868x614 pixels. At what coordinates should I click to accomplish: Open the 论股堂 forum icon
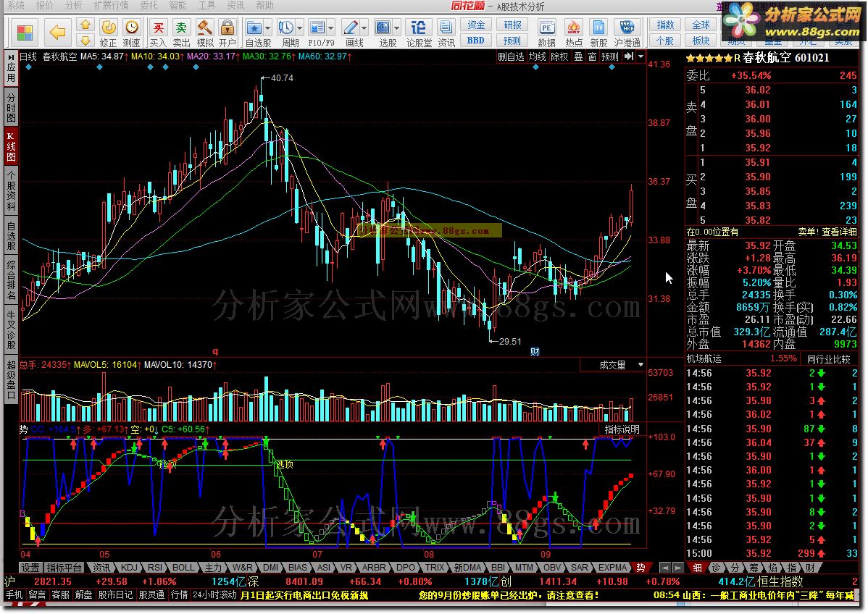click(419, 27)
